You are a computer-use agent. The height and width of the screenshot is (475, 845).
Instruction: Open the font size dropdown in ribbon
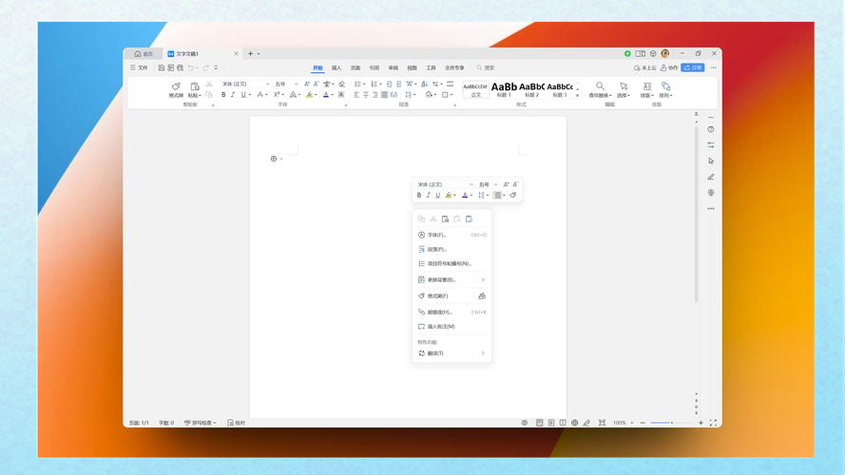click(x=295, y=84)
